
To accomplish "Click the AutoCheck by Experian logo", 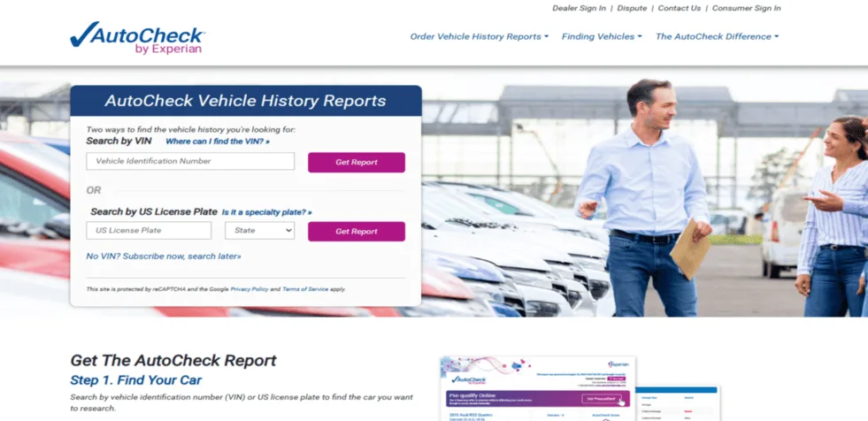I will point(138,38).
